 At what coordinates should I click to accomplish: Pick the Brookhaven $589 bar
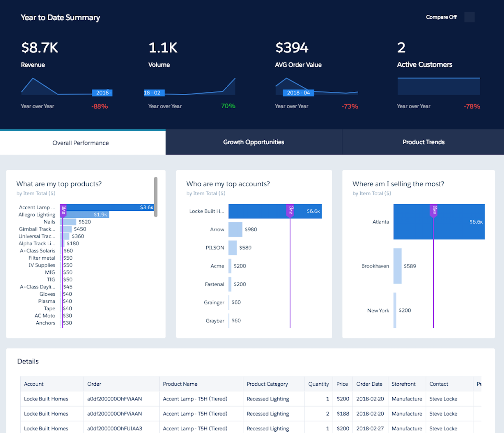click(x=397, y=266)
